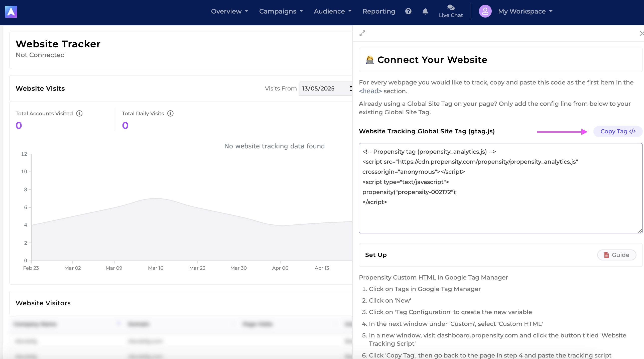Click inside the tracking code text area
The image size is (644, 359).
(x=500, y=188)
